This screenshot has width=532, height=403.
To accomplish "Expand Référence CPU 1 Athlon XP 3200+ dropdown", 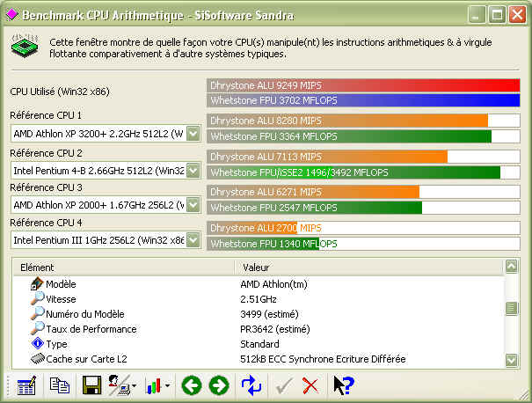I will point(193,134).
